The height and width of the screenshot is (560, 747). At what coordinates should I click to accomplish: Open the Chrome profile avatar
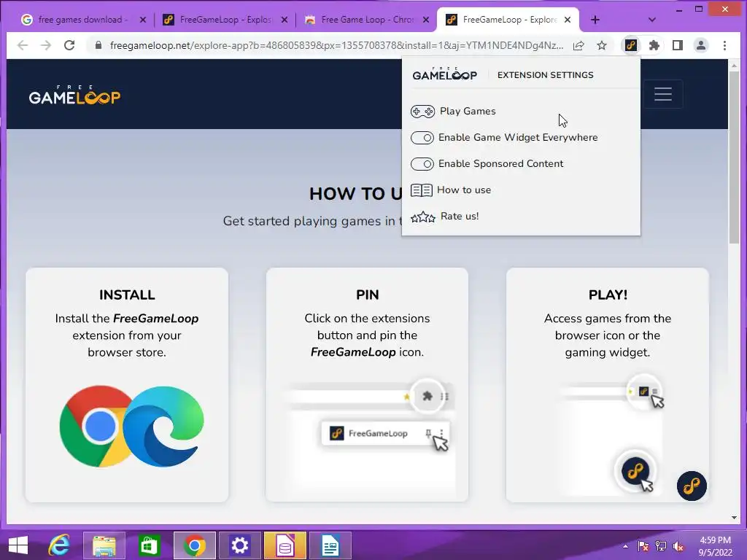[x=701, y=45]
